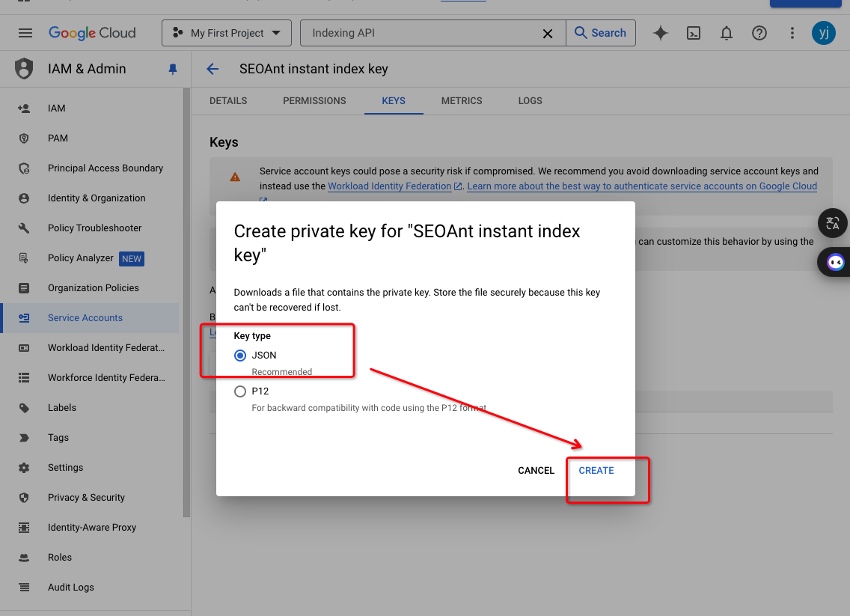
Task: Open Identity-Aware Proxy sidebar item
Action: (91, 528)
